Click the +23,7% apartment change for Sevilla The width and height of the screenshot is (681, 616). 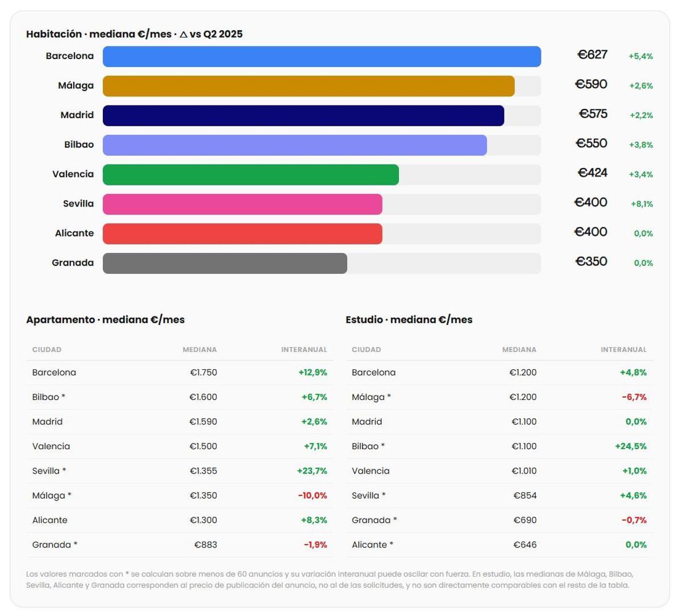pyautogui.click(x=312, y=471)
